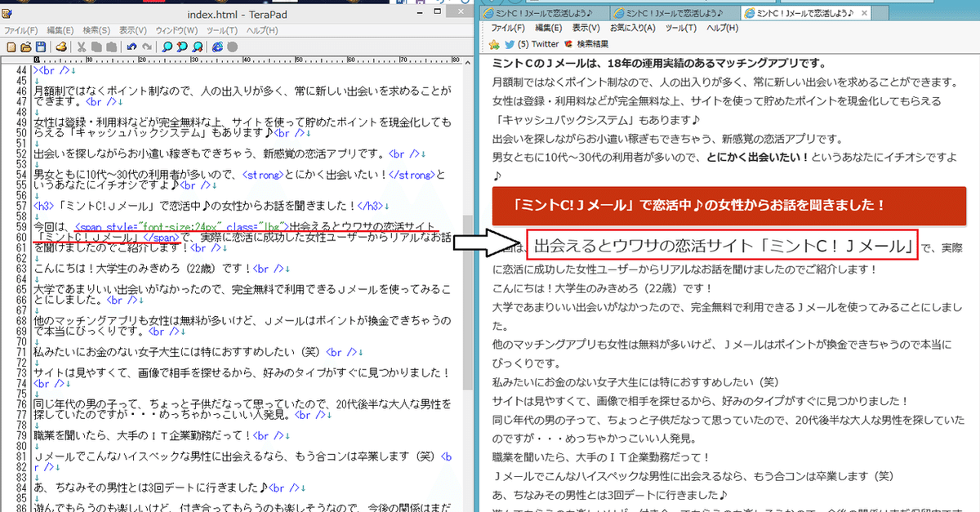Click the add-to-favorites-bar star icon in the browser

tap(493, 44)
